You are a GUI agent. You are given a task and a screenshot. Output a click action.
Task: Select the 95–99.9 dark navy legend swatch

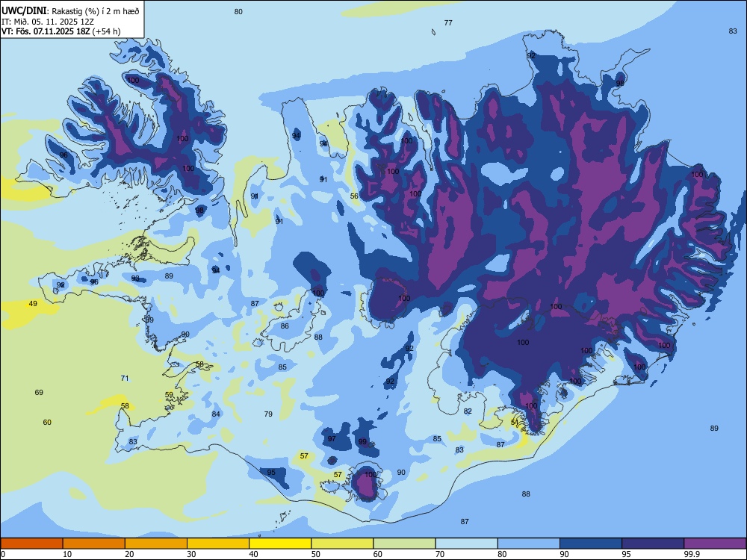(653, 544)
